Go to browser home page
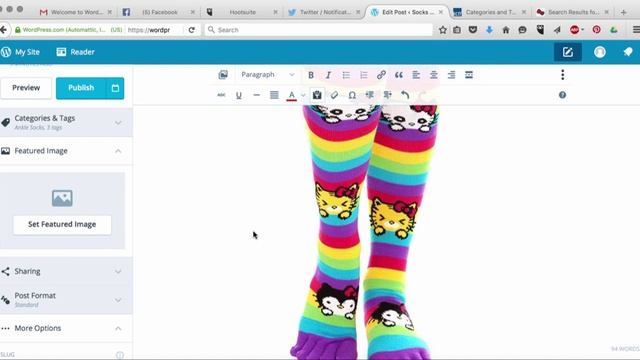This screenshot has height=360, width=640. [506, 30]
